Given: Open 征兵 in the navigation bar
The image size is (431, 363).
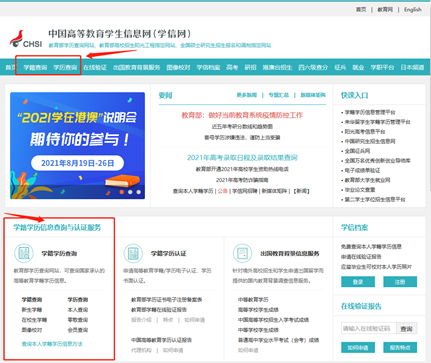Looking at the screenshot, I should click(340, 67).
